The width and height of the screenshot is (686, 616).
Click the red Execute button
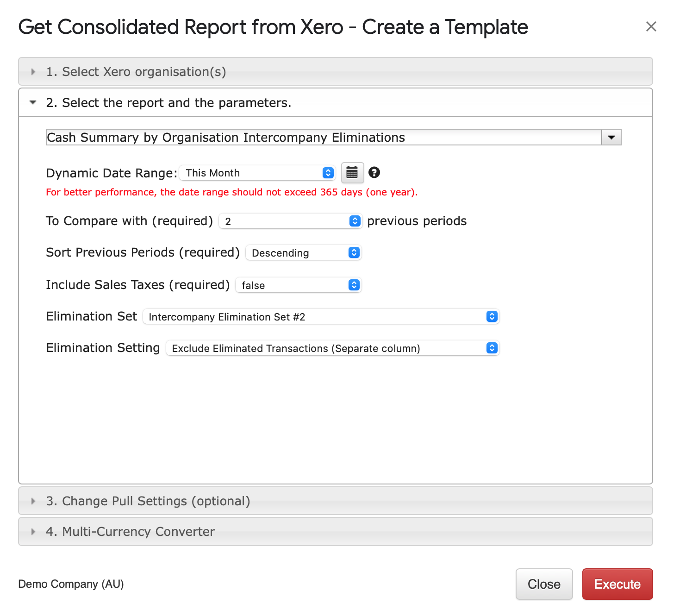617,584
